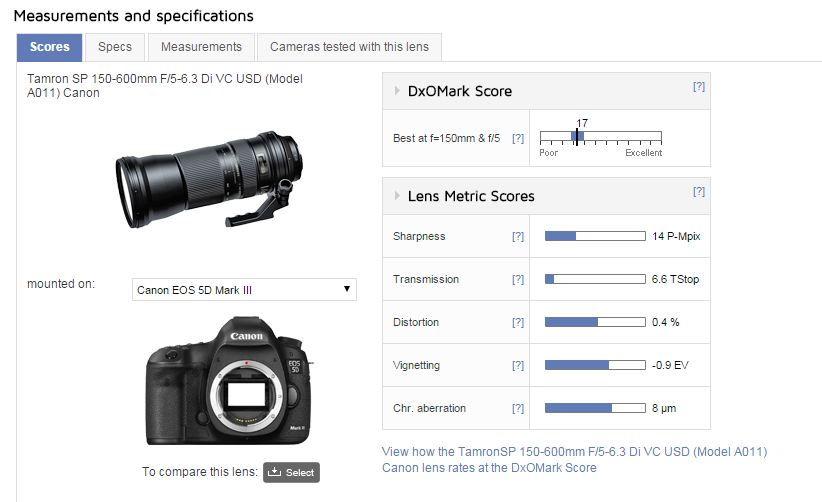
Task: Click the Canon EOS 5D Mark III camera image
Action: [229, 381]
